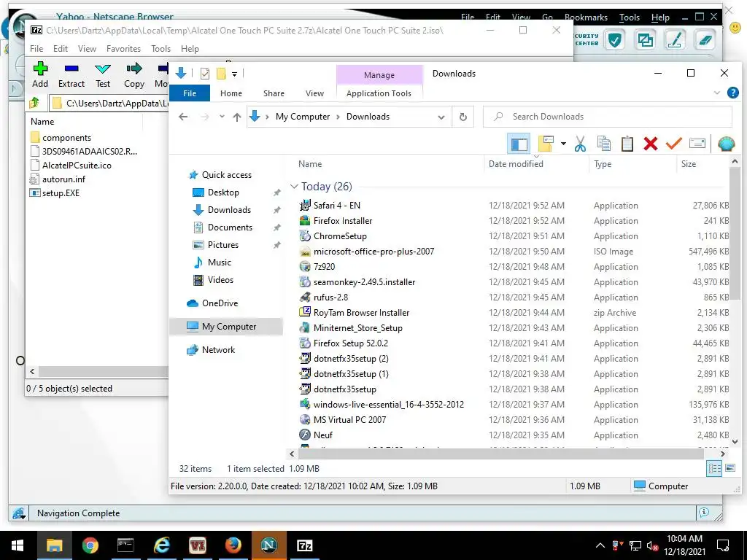Select Documents in navigation pane
The image size is (747, 560).
point(230,227)
